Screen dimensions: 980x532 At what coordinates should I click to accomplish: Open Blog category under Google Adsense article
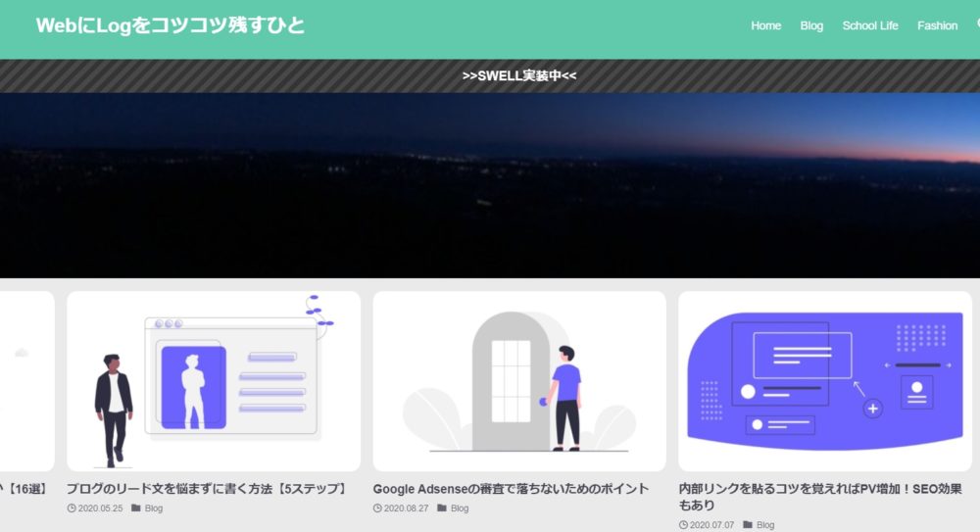coord(460,508)
